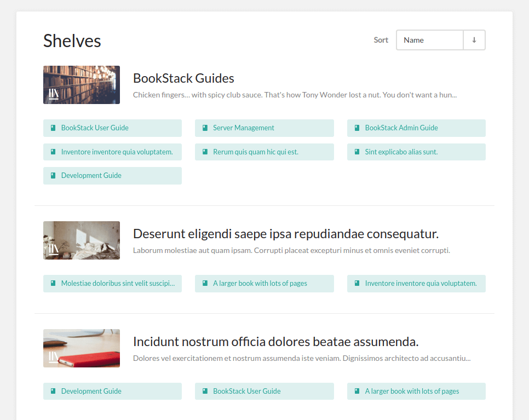
Task: Click the Shelves page heading
Action: point(72,41)
